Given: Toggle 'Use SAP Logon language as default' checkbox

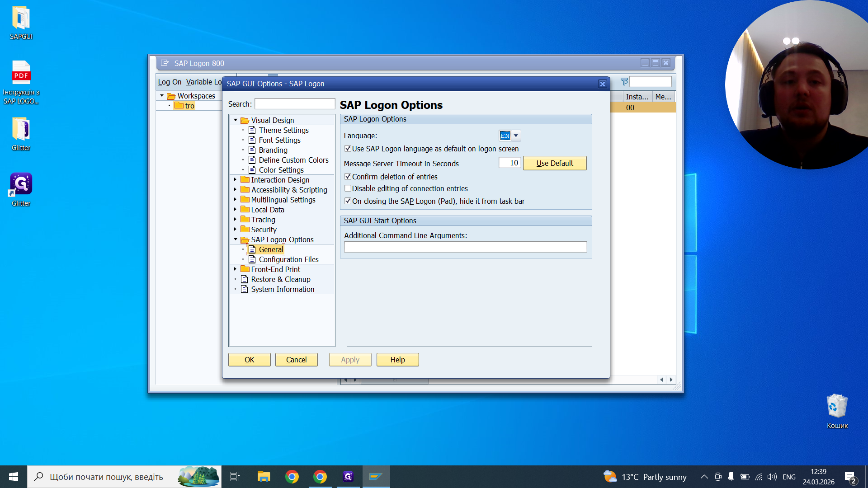Looking at the screenshot, I should coord(348,149).
